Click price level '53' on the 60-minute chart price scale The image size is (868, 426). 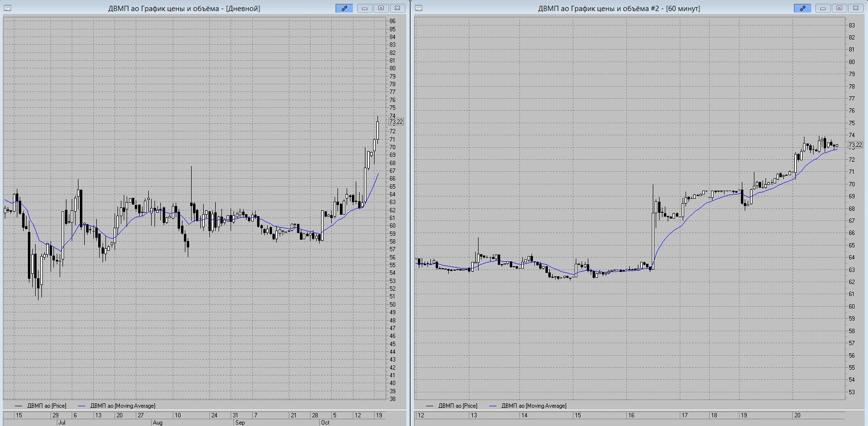coord(852,392)
